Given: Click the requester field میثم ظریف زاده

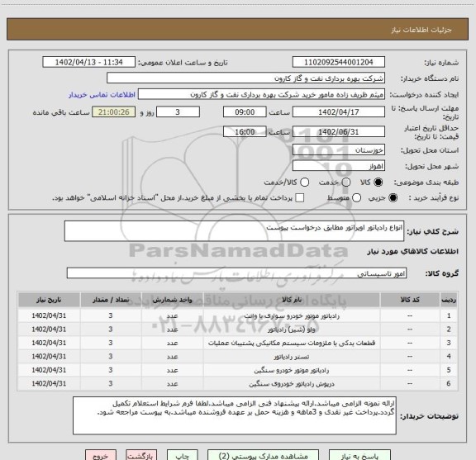Looking at the screenshot, I should [x=261, y=94].
